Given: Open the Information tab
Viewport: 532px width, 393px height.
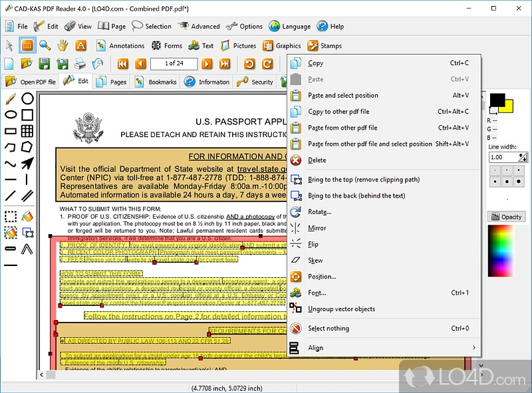Looking at the screenshot, I should 207,82.
